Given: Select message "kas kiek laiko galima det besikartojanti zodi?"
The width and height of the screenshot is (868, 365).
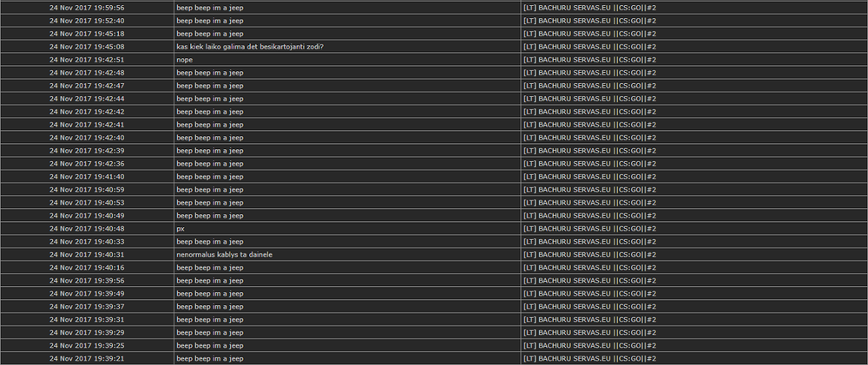Looking at the screenshot, I should coord(249,47).
